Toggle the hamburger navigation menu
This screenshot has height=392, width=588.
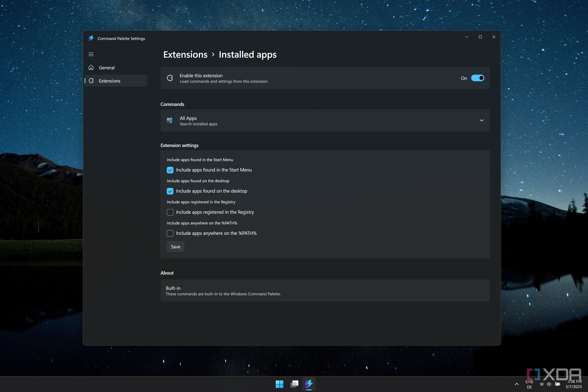click(91, 54)
